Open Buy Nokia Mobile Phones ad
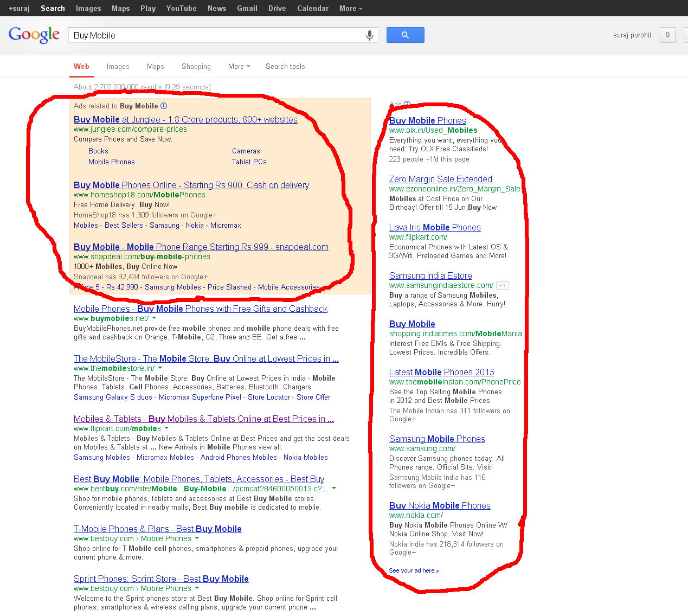The height and width of the screenshot is (616, 688). tap(440, 505)
